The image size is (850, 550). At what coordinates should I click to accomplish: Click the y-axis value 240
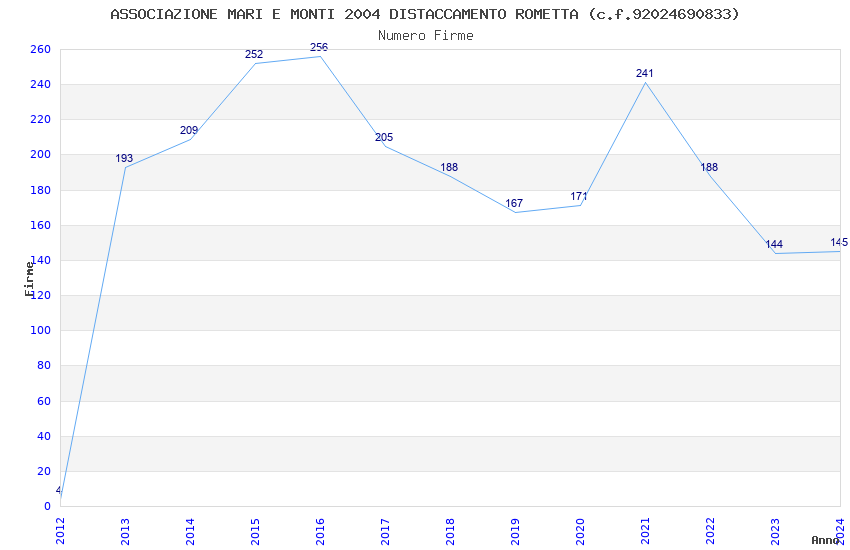[41, 85]
